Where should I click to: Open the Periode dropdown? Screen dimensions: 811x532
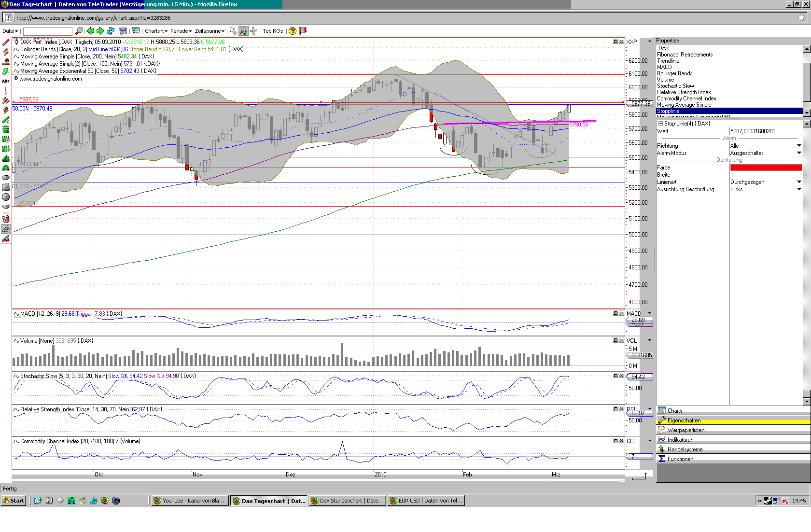[x=181, y=31]
